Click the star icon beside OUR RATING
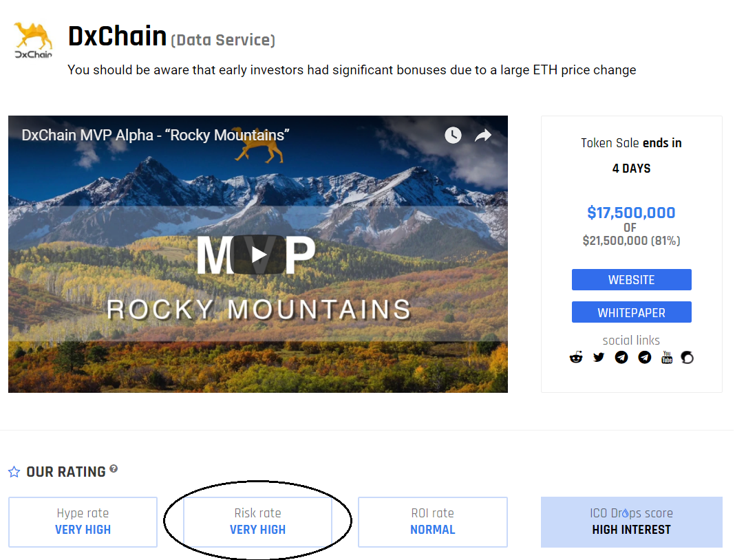The image size is (735, 560). 14,472
